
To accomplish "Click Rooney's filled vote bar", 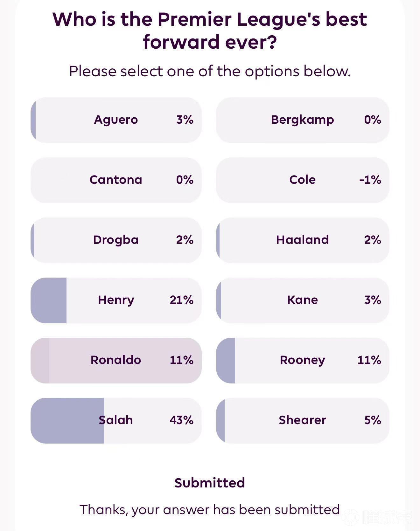I will [226, 360].
